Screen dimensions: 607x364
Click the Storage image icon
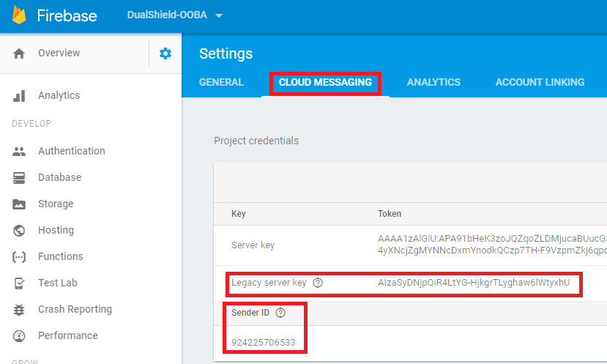19,204
